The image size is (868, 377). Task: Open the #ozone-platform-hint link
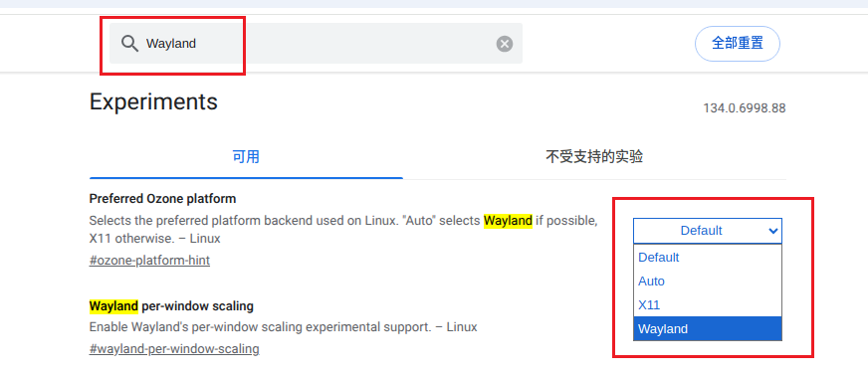coord(149,261)
